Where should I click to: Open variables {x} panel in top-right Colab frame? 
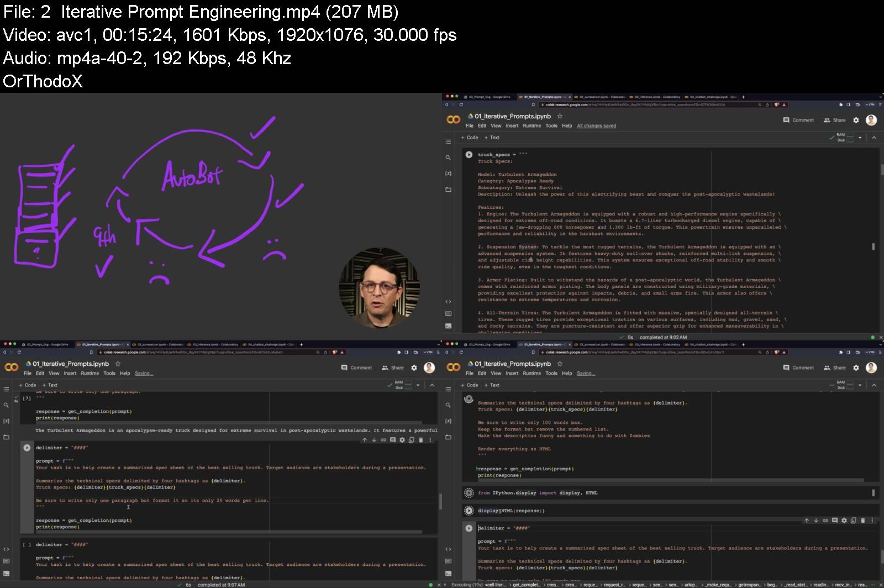coord(448,174)
